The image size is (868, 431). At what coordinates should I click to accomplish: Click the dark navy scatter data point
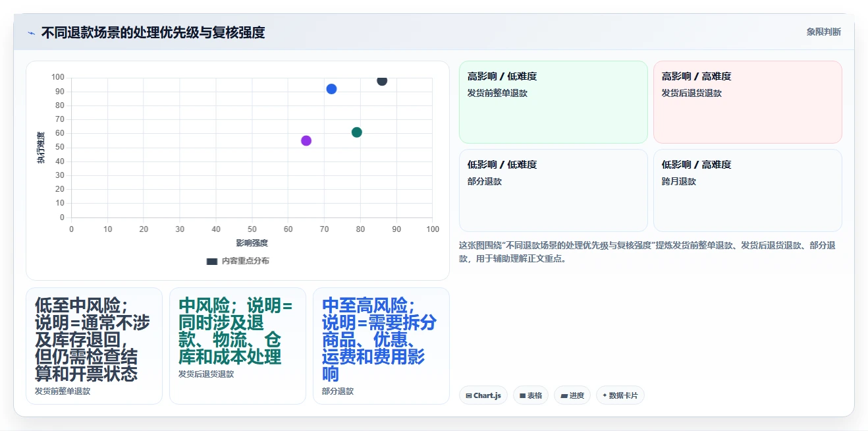coord(382,80)
